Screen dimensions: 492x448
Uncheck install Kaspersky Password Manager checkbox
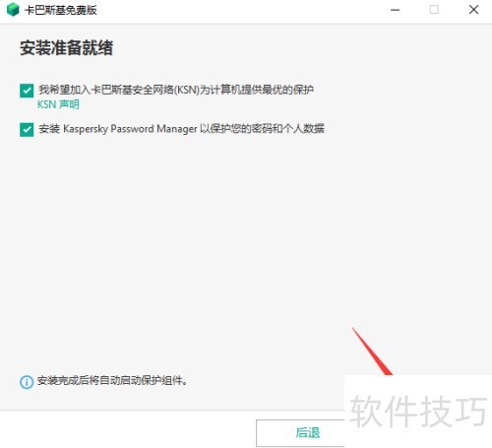click(x=27, y=130)
